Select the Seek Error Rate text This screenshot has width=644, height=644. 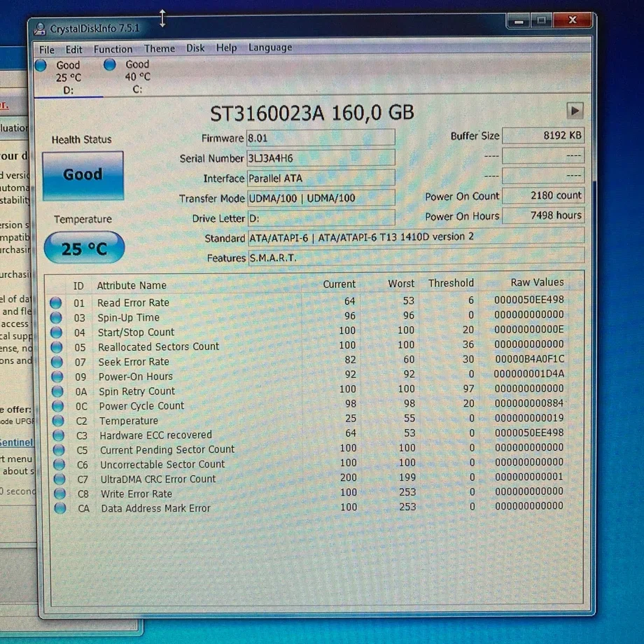point(134,362)
